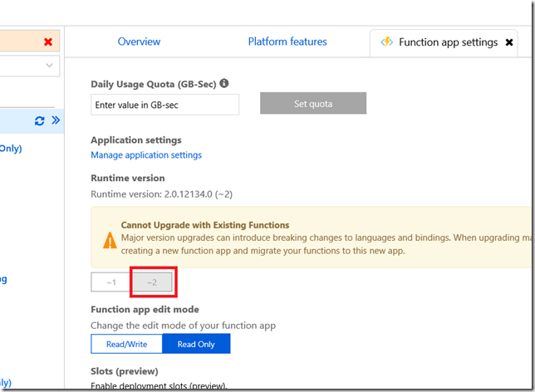
Task: Click the double-chevron collapse icon in the sidebar
Action: pos(56,120)
